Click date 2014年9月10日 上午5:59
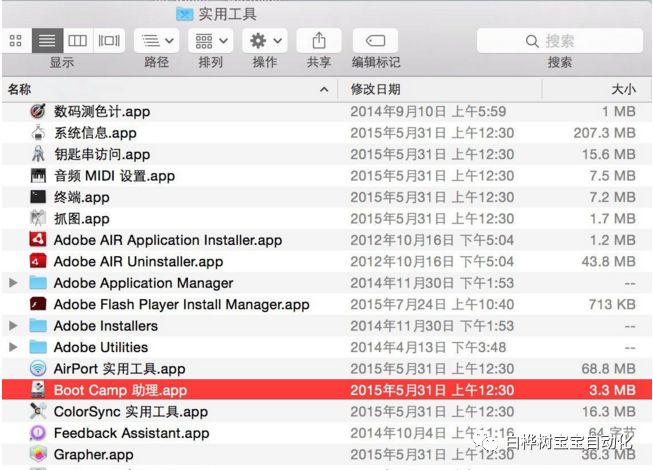This screenshot has width=653, height=470. [x=428, y=112]
